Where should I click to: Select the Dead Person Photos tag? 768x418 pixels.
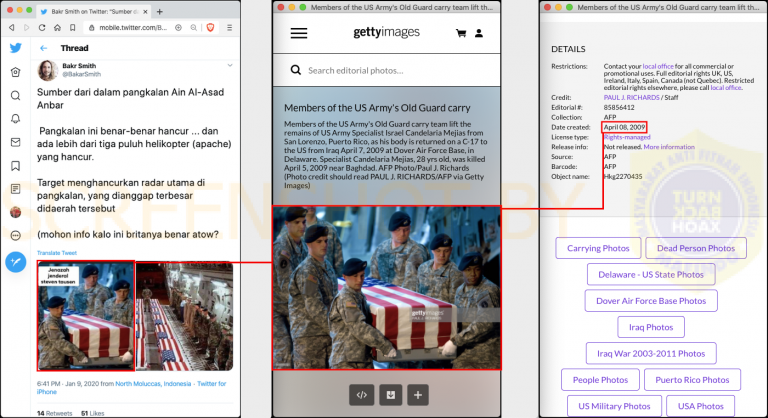pyautogui.click(x=696, y=248)
